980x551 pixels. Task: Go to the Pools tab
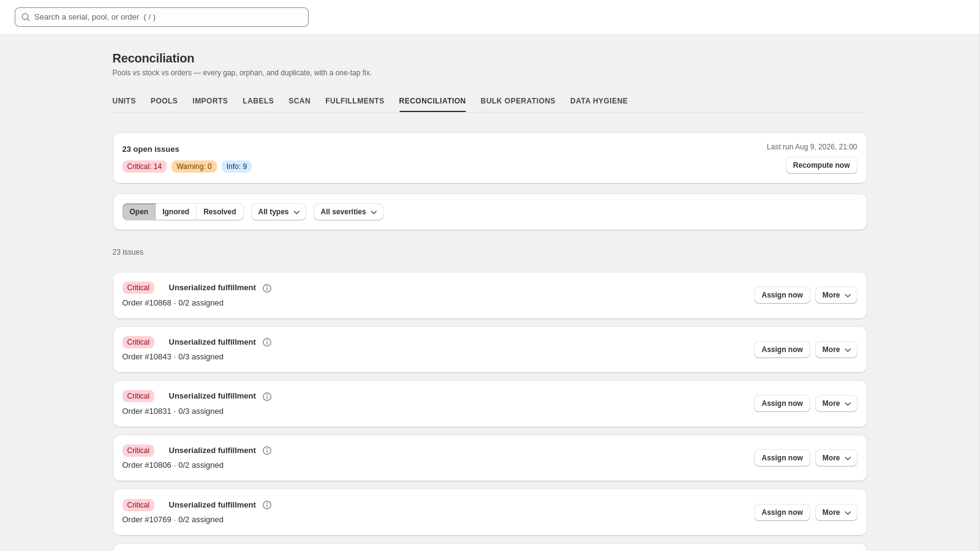[x=164, y=101]
